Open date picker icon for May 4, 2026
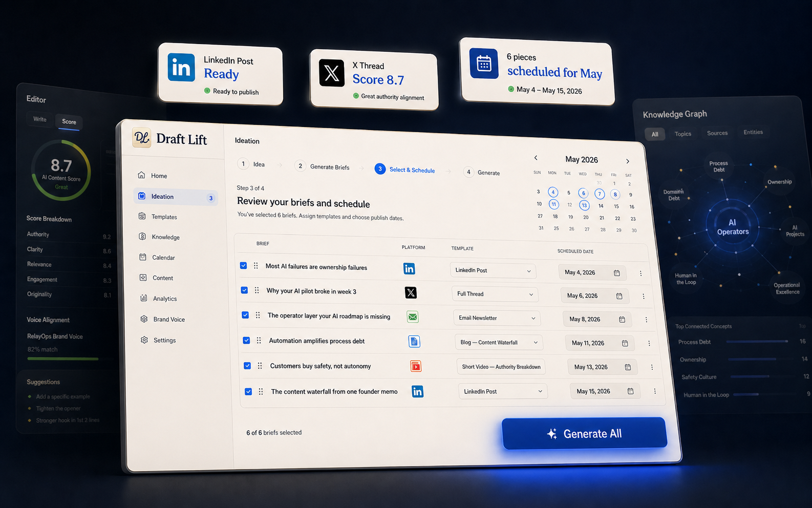The width and height of the screenshot is (812, 508). pos(617,273)
